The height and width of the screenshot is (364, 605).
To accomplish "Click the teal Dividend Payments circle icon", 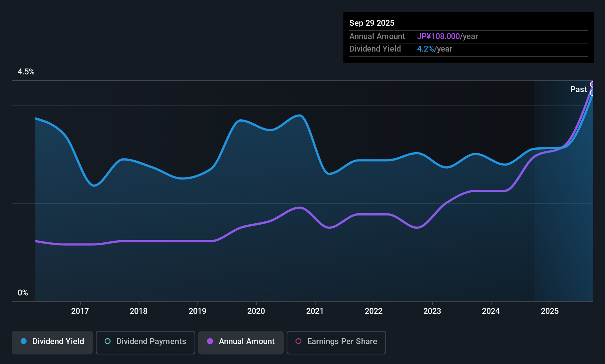I will 107,342.
